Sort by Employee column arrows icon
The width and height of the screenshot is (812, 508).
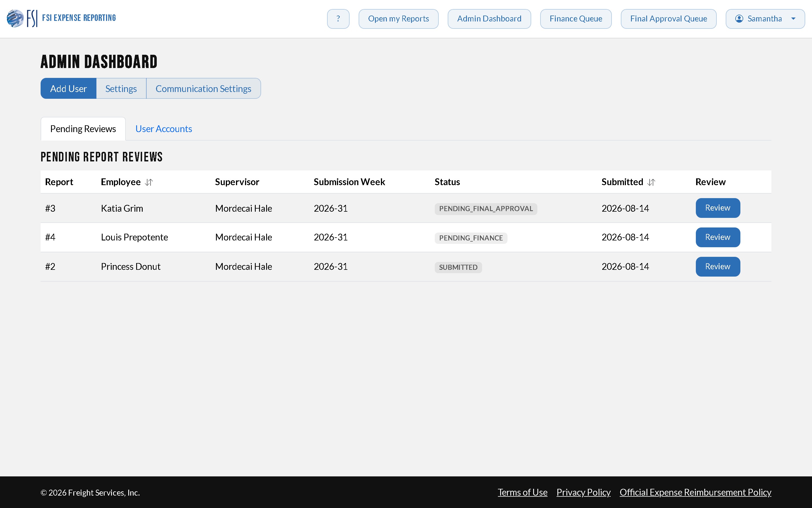149,182
